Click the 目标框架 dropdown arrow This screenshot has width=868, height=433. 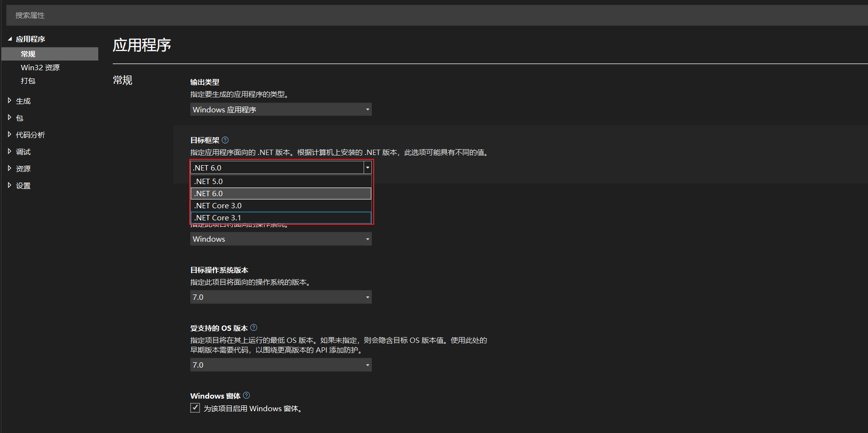coord(367,168)
